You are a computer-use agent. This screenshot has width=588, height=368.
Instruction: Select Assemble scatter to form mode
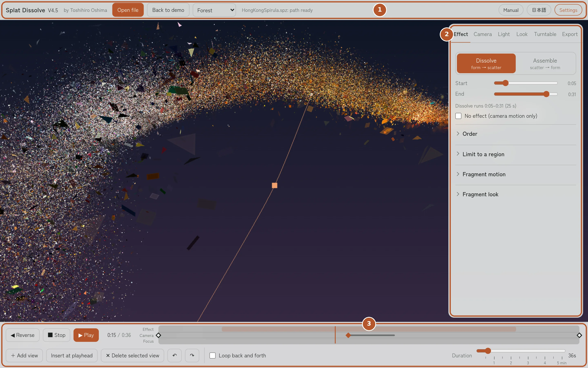(x=545, y=63)
